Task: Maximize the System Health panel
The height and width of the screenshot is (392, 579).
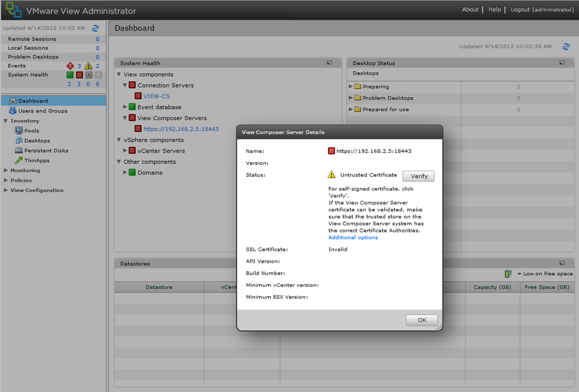Action: [x=330, y=63]
